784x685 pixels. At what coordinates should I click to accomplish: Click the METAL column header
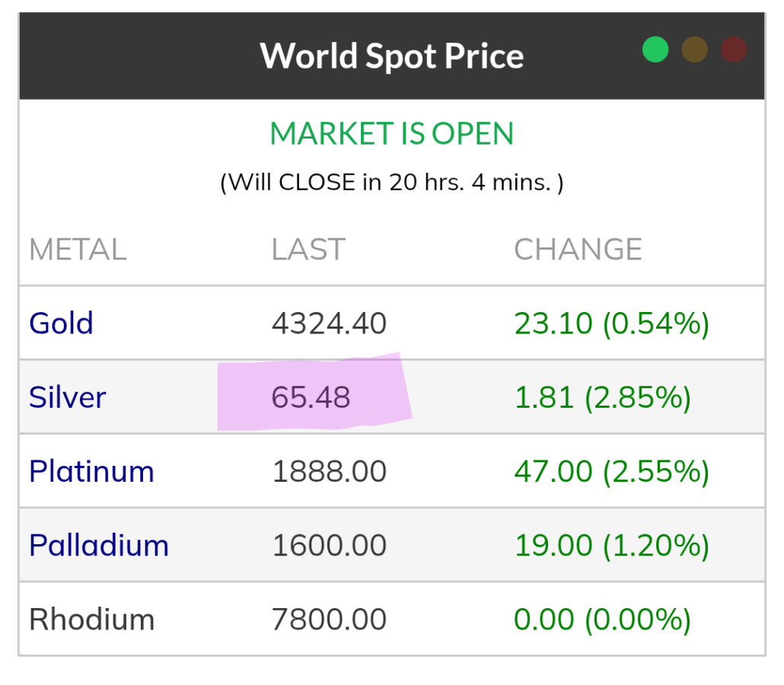tap(78, 250)
